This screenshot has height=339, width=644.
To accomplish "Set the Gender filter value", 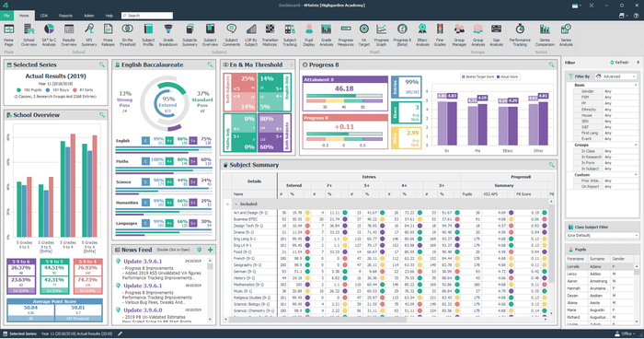I will point(621,91).
